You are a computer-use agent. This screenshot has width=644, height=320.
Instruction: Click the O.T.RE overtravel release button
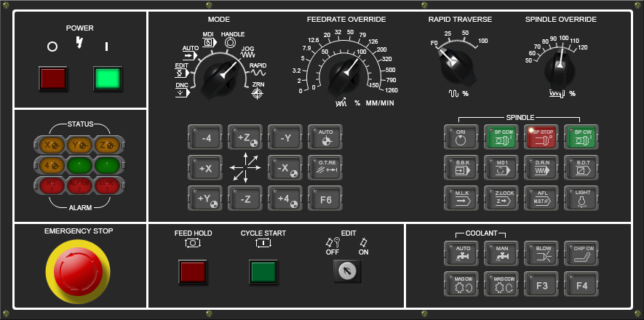click(325, 167)
